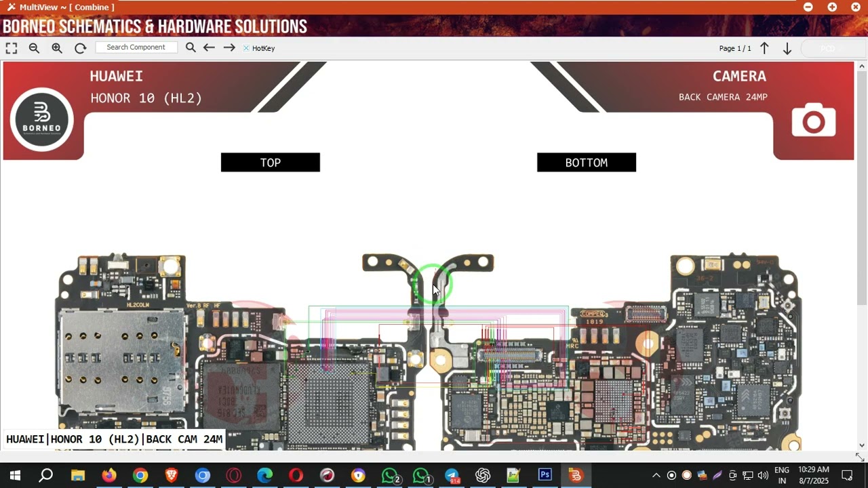Focus the Search Component input field
The width and height of the screenshot is (868, 488).
[136, 47]
